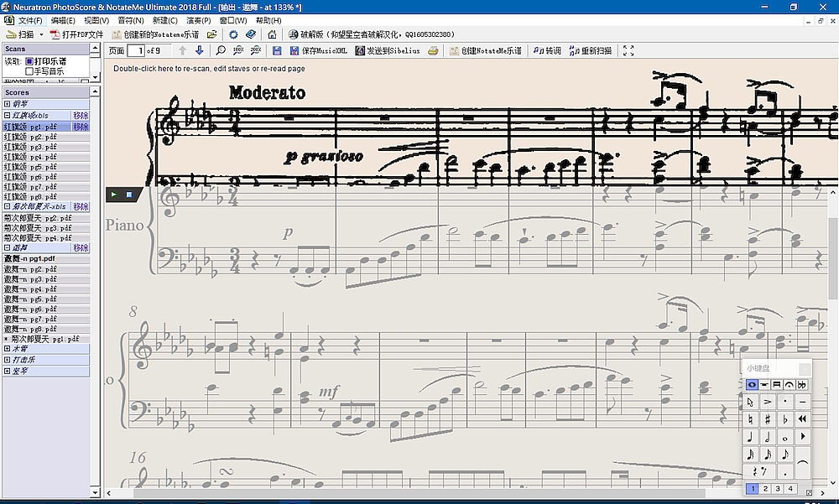The width and height of the screenshot is (839, 504).
Task: Click the re-scan hint text above the scan
Action: pyautogui.click(x=209, y=69)
